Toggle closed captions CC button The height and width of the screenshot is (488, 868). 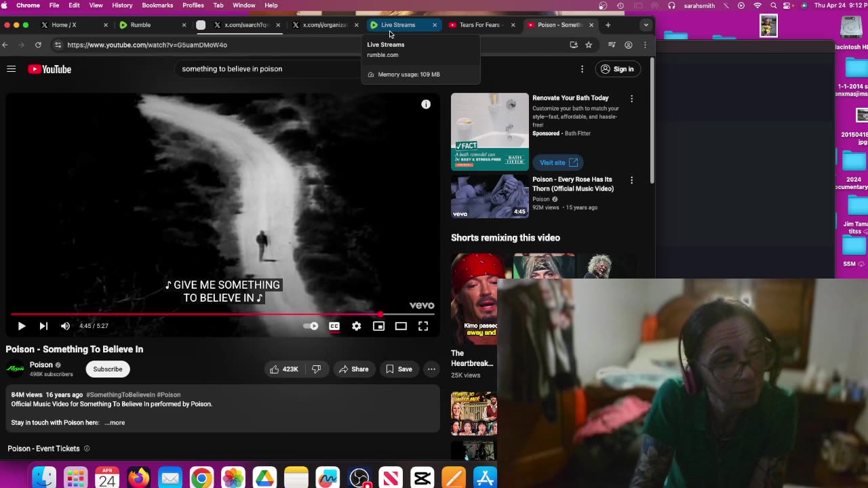tap(334, 326)
